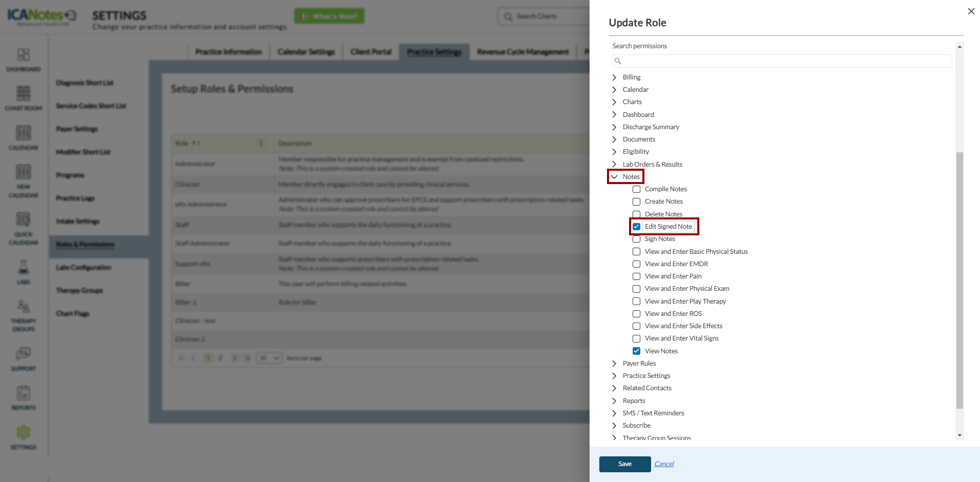Go to first page of roles
This screenshot has width=980, height=482.
[x=181, y=358]
